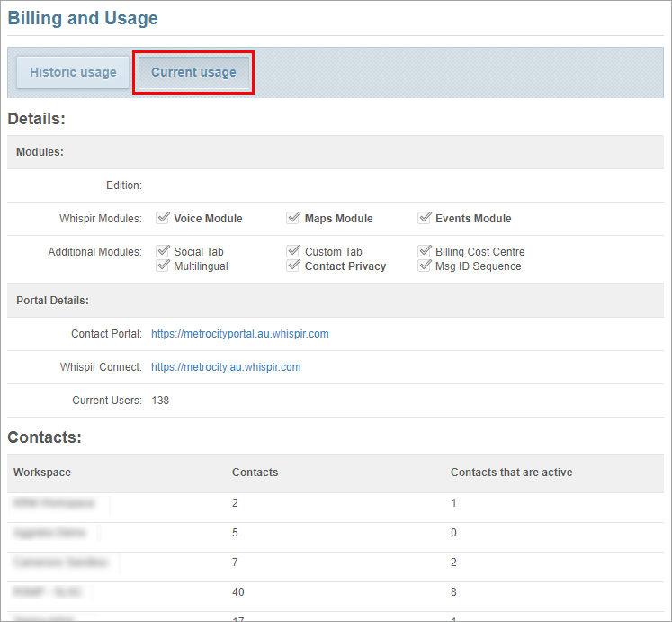Click the Billing and Usage page title
The height and width of the screenshot is (622, 672).
coord(83,18)
